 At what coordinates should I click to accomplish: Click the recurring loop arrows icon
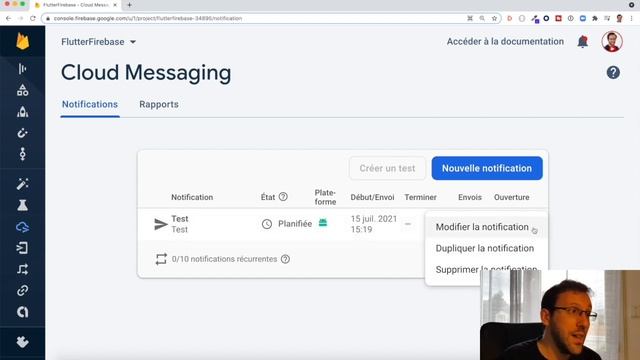tap(161, 259)
